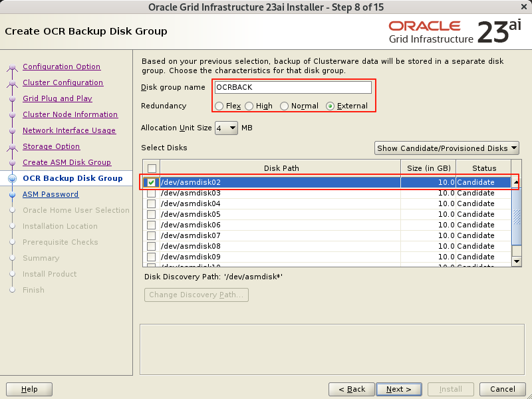Click the Status column header
532x399 pixels.
tap(484, 168)
